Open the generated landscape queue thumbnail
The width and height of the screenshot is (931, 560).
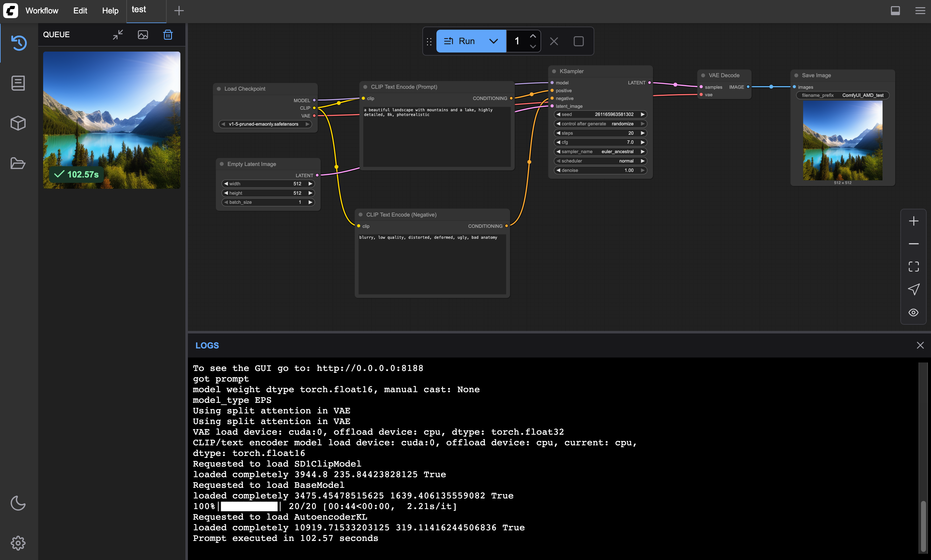(x=111, y=120)
